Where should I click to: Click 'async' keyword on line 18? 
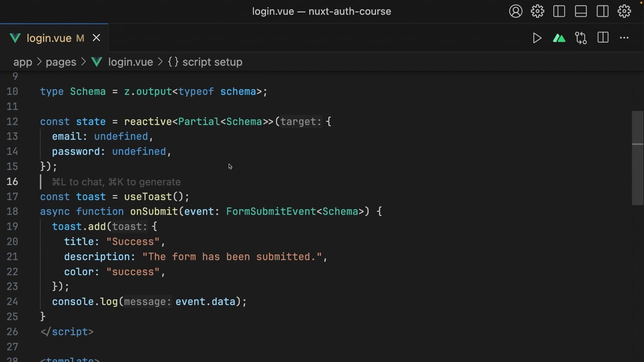pyautogui.click(x=55, y=212)
